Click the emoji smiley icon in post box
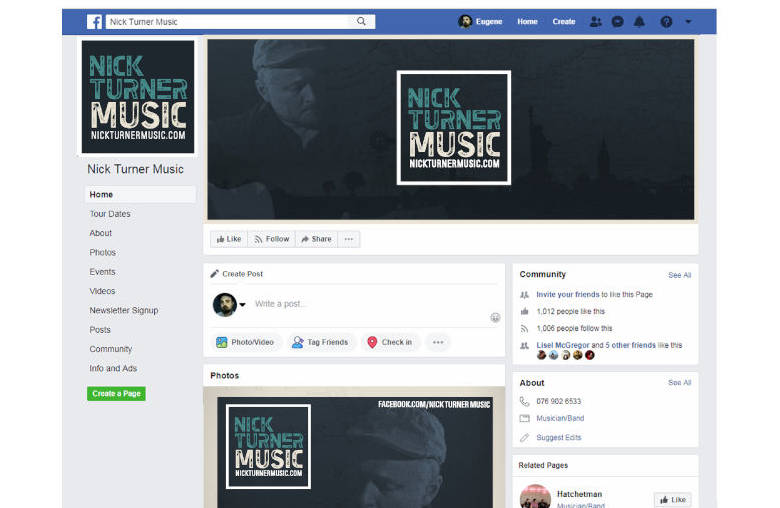The image size is (780, 508). pyautogui.click(x=495, y=318)
